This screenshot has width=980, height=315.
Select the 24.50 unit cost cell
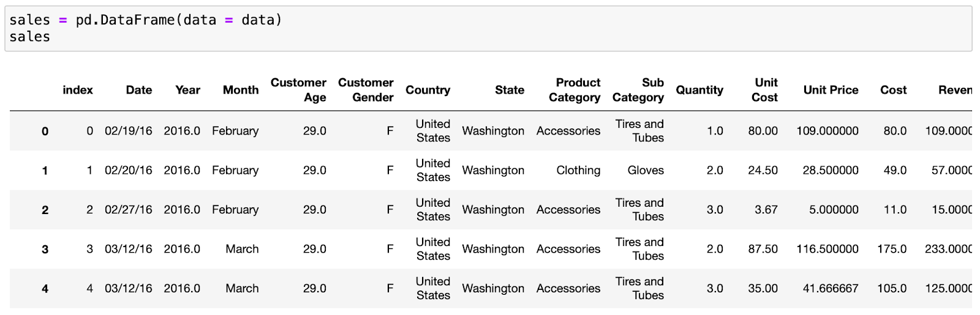tap(763, 171)
